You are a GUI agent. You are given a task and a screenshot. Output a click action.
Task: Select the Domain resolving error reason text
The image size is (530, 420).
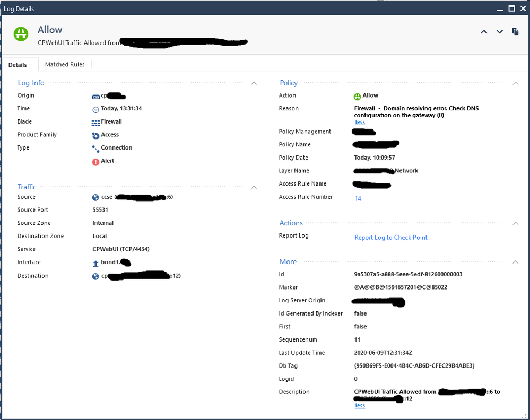(x=416, y=112)
